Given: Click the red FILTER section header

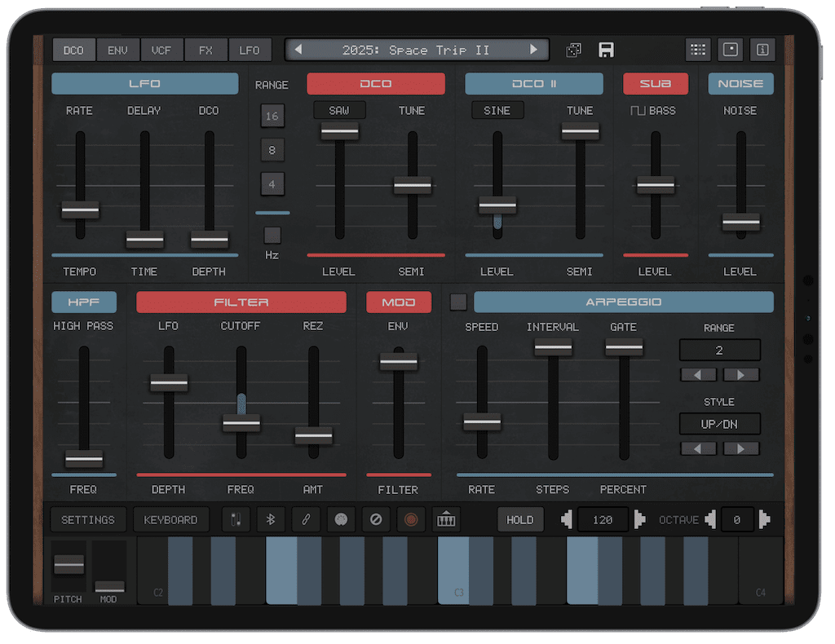Looking at the screenshot, I should (241, 302).
